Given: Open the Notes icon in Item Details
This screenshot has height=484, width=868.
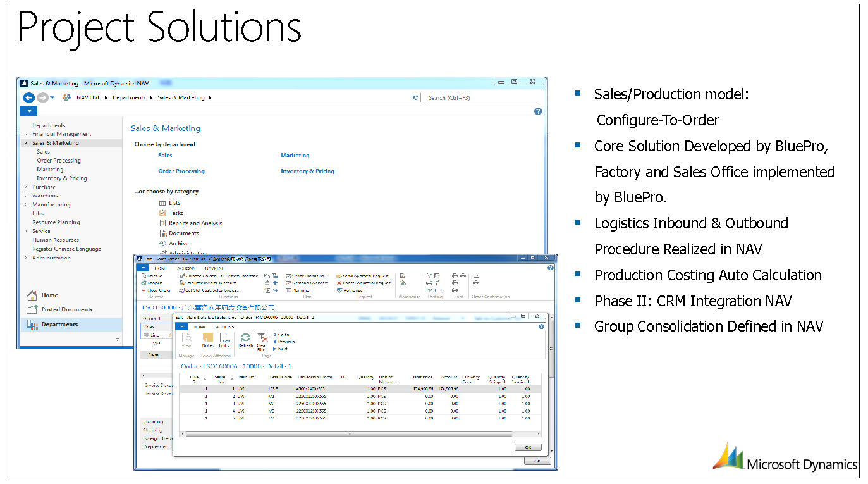Looking at the screenshot, I should click(207, 339).
